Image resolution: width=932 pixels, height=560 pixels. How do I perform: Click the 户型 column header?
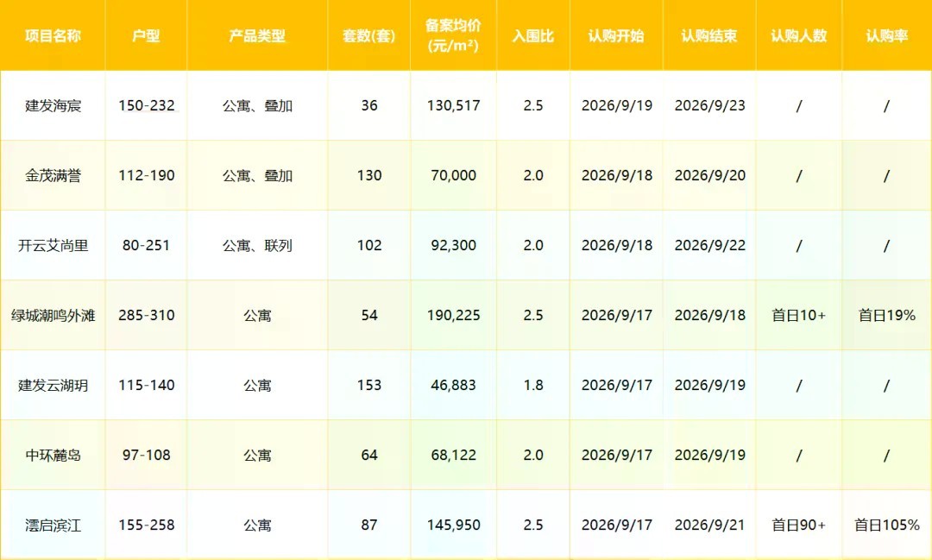coord(146,35)
